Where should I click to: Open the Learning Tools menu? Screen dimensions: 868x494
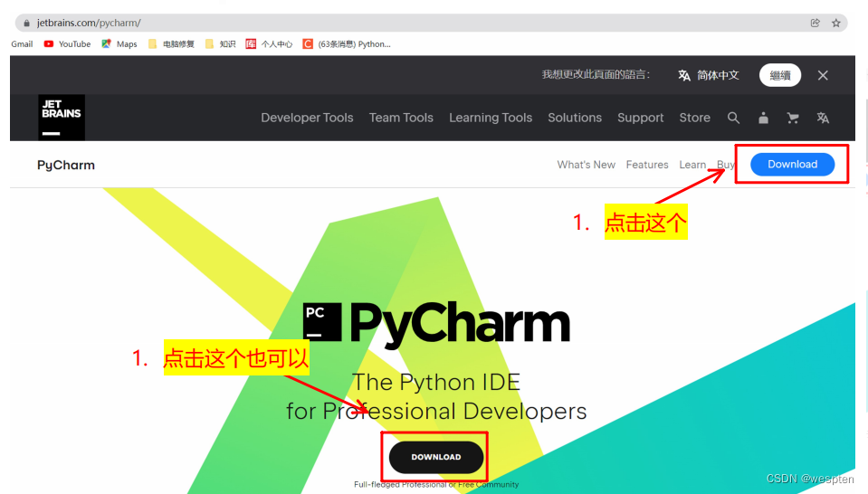(491, 118)
